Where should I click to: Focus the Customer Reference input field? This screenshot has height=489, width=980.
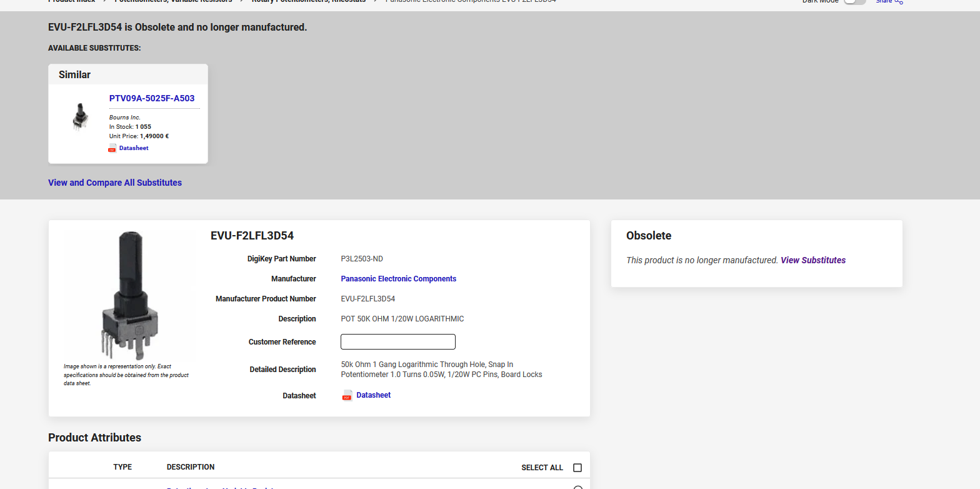click(398, 342)
